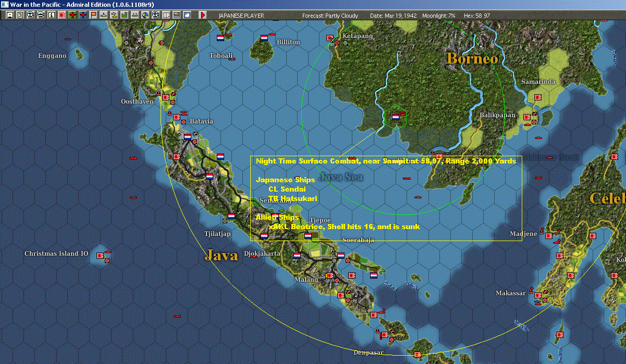This screenshot has height=364, width=626.
Task: Click the 'Soerabaja' city label
Action: 359,240
